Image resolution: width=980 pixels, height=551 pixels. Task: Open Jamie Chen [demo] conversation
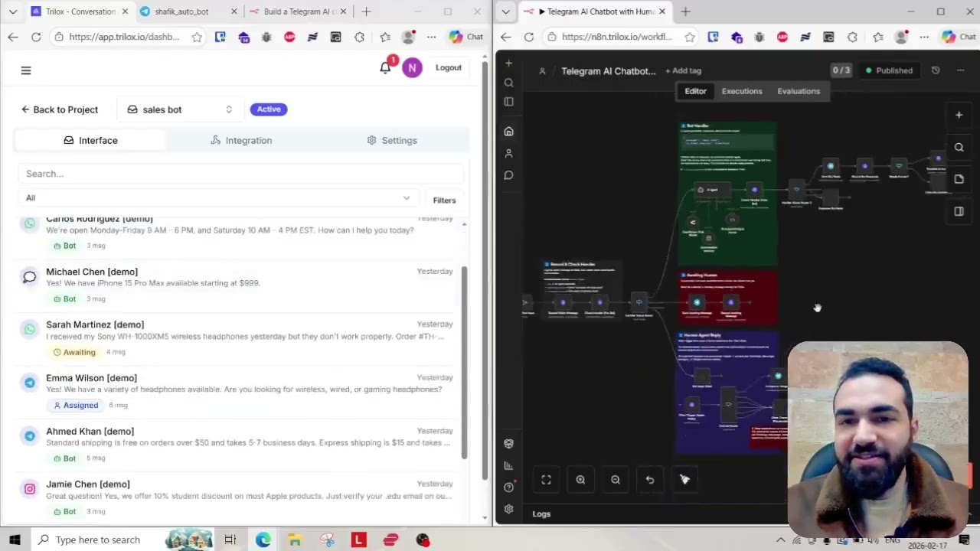coord(241,497)
